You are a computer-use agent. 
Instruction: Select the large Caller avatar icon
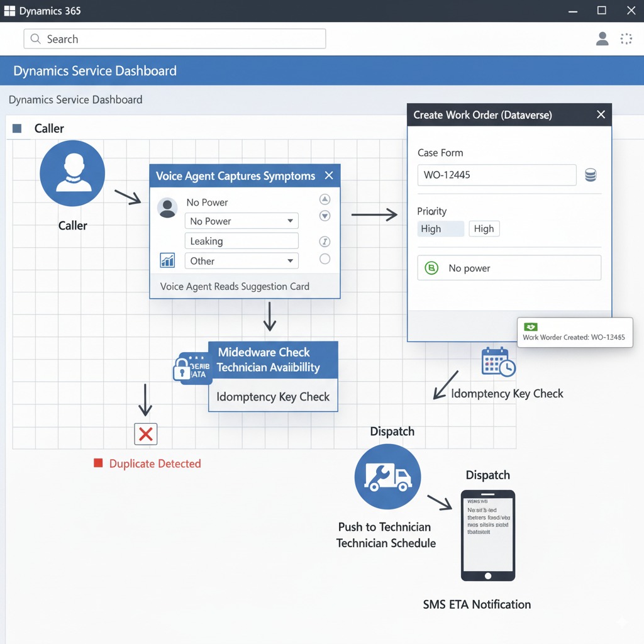[x=72, y=173]
